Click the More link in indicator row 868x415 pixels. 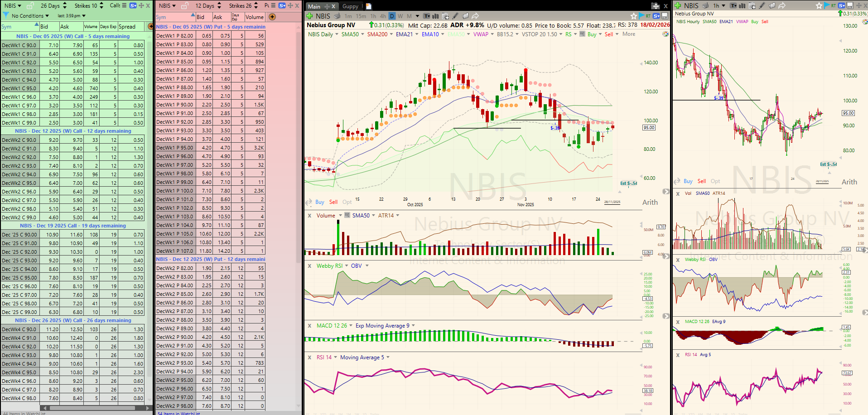point(628,34)
